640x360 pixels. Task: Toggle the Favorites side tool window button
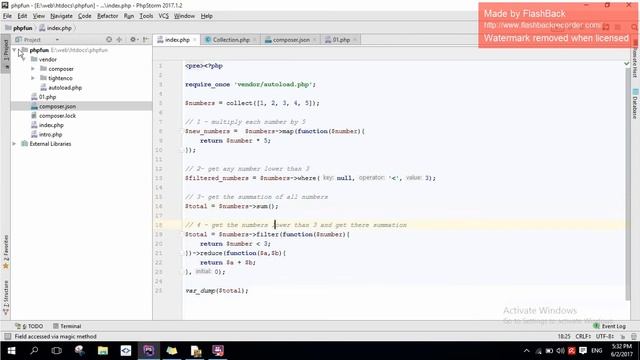6,252
